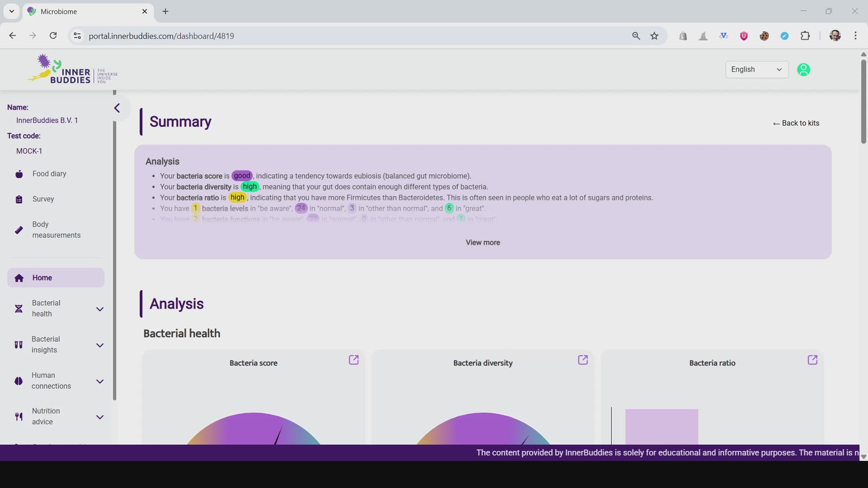The height and width of the screenshot is (488, 868).
Task: Open the English language dropdown
Action: coord(756,69)
